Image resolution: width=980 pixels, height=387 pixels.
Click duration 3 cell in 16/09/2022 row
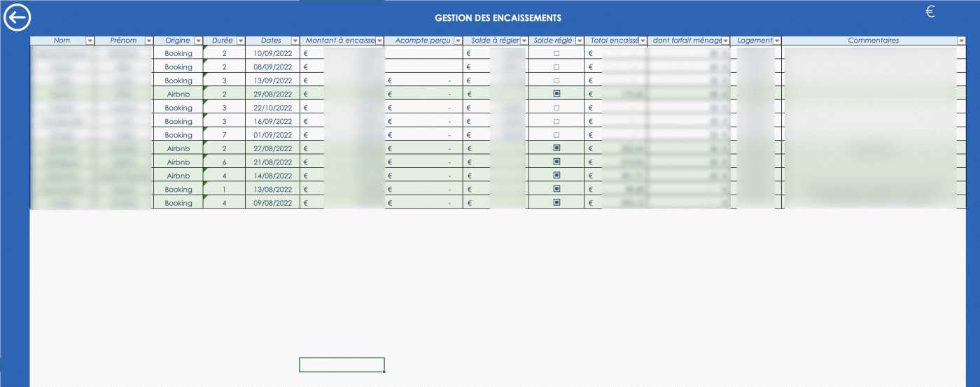coord(224,121)
